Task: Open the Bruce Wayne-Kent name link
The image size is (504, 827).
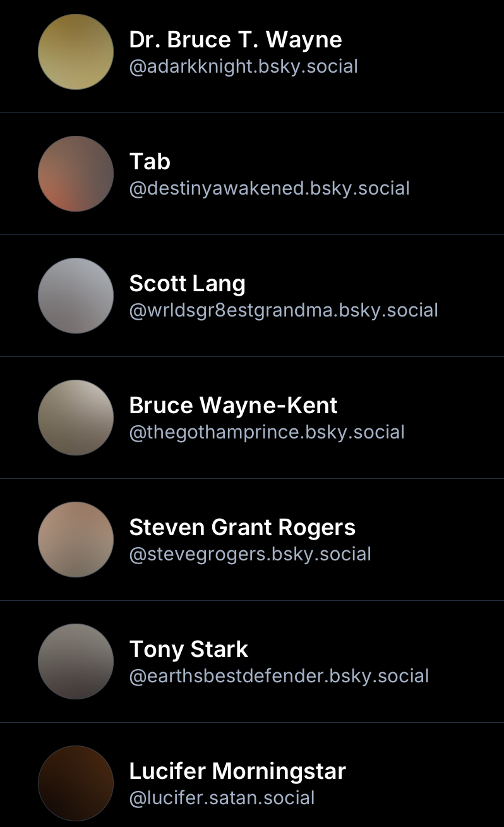Action: tap(233, 406)
